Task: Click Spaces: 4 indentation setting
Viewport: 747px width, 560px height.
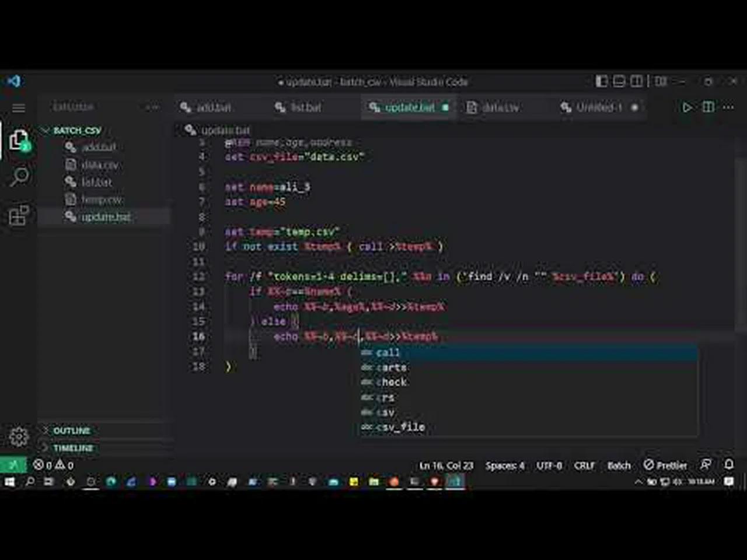Action: tap(504, 466)
